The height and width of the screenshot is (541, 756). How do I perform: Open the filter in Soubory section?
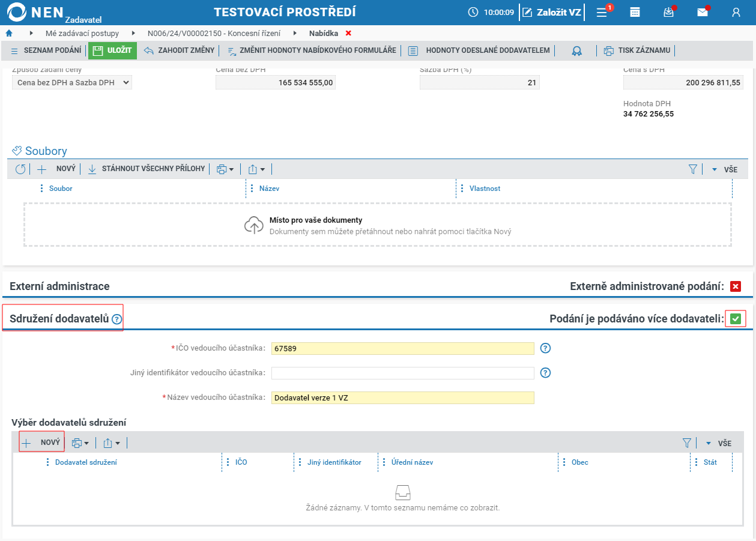(x=692, y=169)
